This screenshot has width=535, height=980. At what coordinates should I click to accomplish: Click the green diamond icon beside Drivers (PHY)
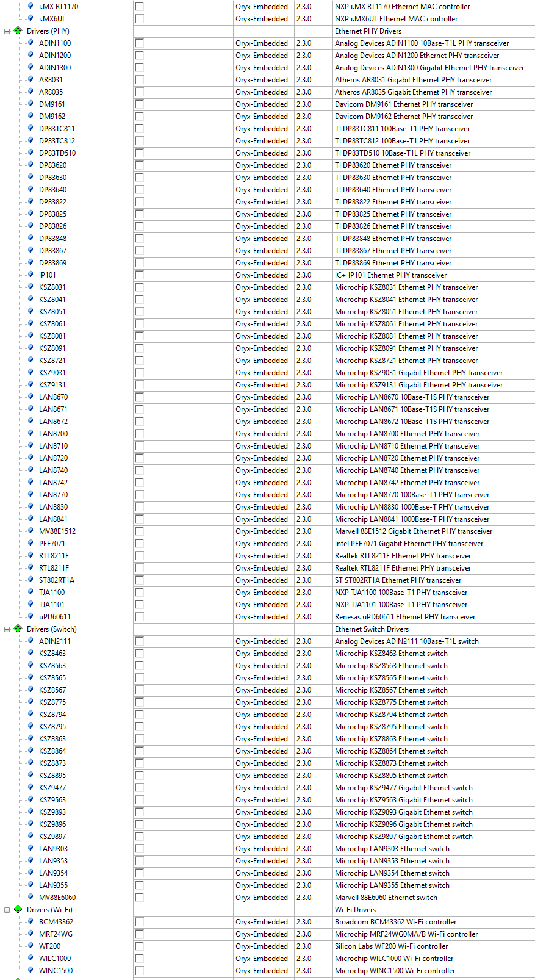(18, 31)
